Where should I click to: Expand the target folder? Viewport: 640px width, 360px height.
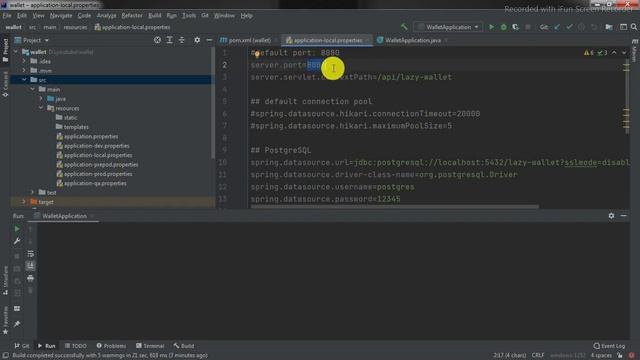24,202
